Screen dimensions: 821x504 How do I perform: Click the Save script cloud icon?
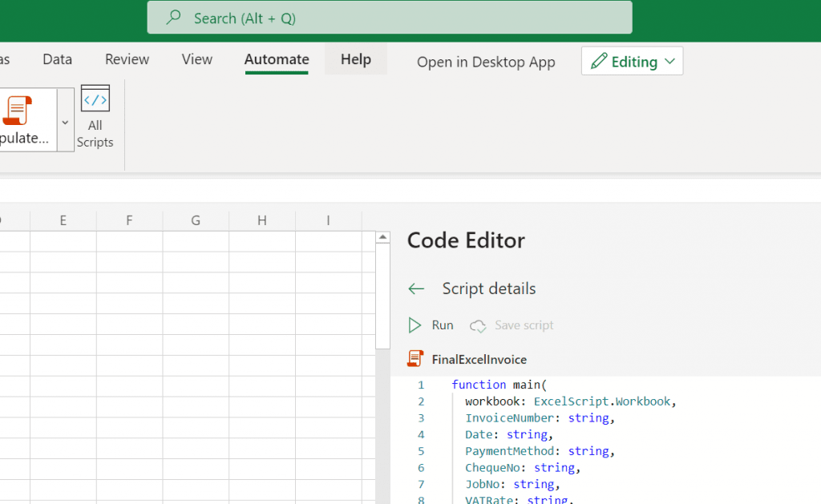[x=479, y=326]
